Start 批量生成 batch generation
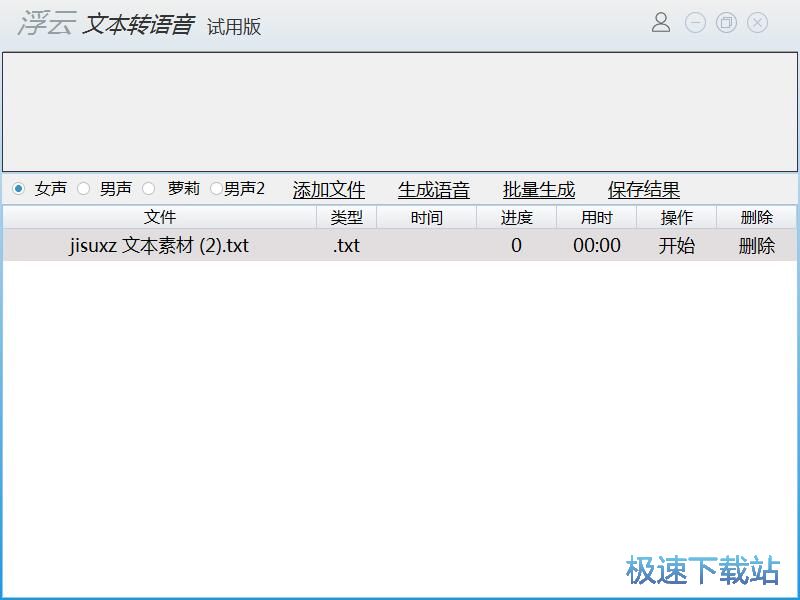The width and height of the screenshot is (800, 600). tap(539, 190)
